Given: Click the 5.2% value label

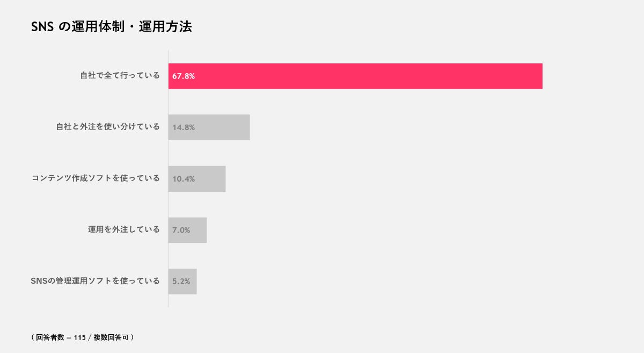Looking at the screenshot, I should 181,281.
